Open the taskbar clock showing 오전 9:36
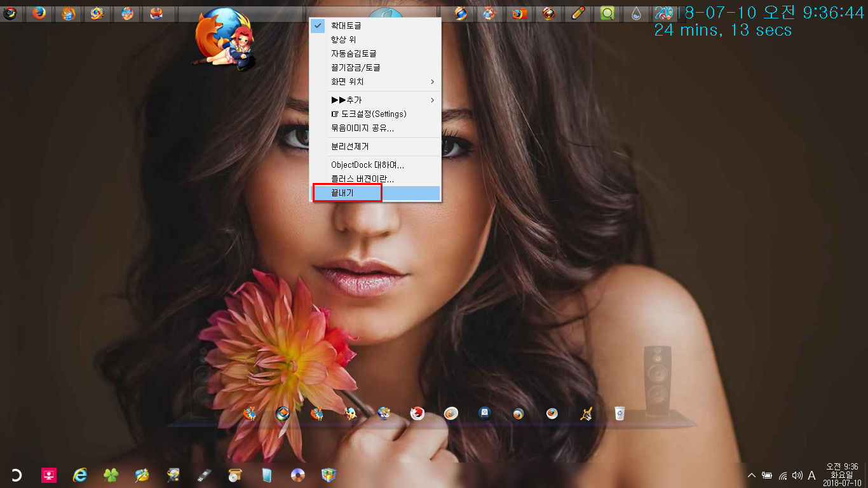The image size is (868, 488). 841,475
